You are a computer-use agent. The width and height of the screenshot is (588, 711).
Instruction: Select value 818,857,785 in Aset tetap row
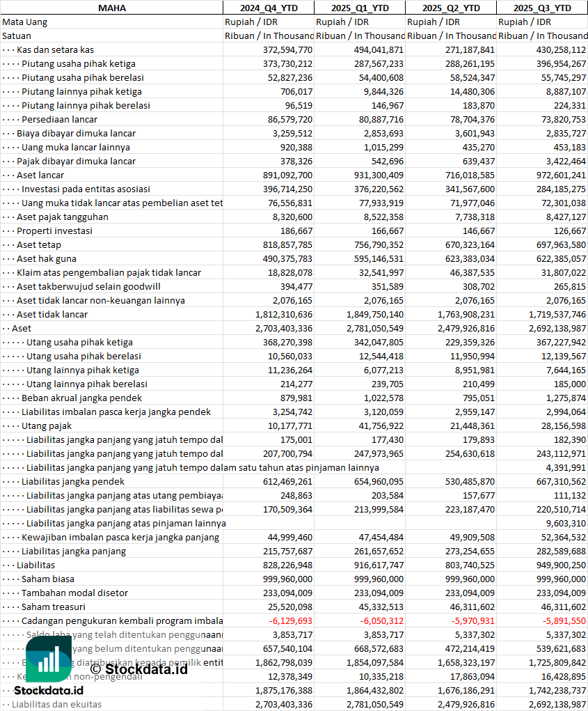(x=287, y=245)
